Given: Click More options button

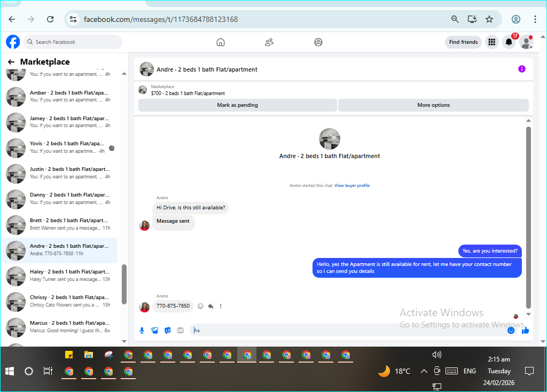Looking at the screenshot, I should pyautogui.click(x=433, y=105).
